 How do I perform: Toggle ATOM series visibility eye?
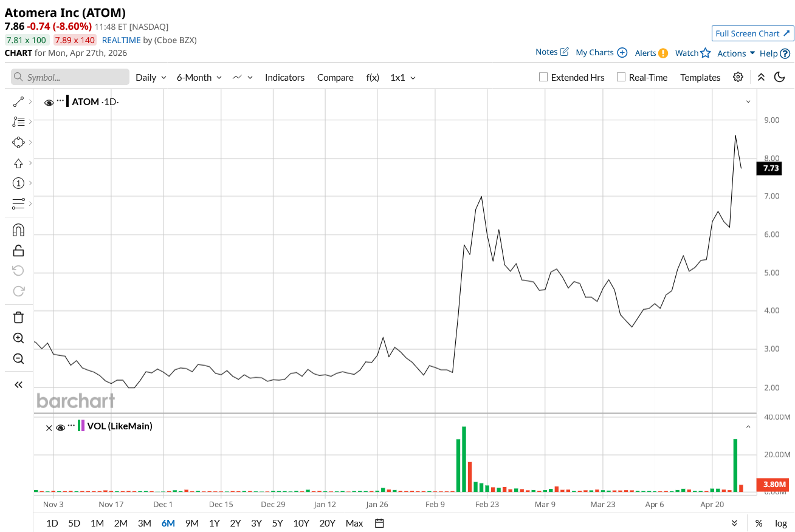click(49, 103)
